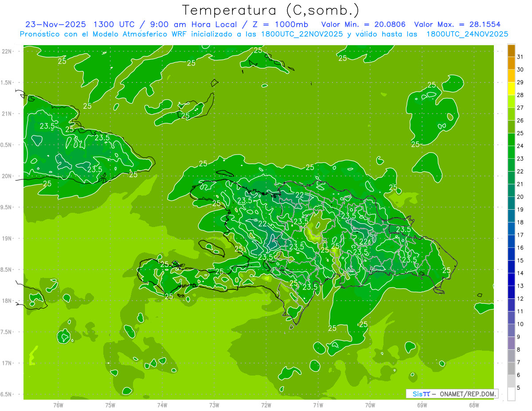Click the 19N latitude axis label

pyautogui.click(x=8, y=239)
